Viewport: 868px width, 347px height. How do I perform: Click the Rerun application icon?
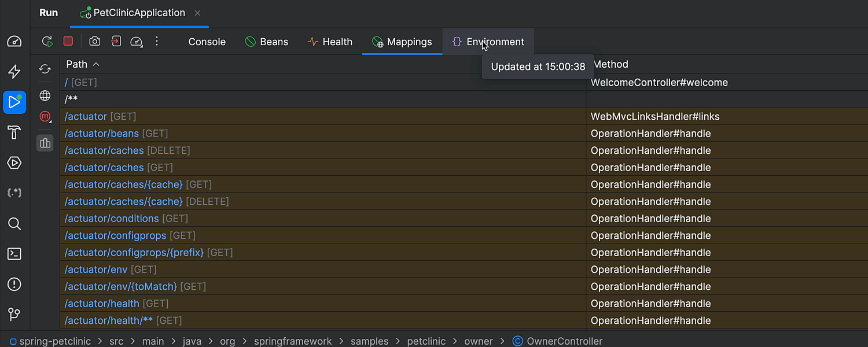(47, 42)
